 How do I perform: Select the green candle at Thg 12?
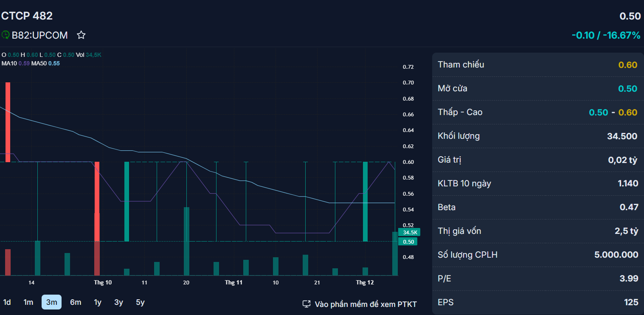tap(365, 202)
